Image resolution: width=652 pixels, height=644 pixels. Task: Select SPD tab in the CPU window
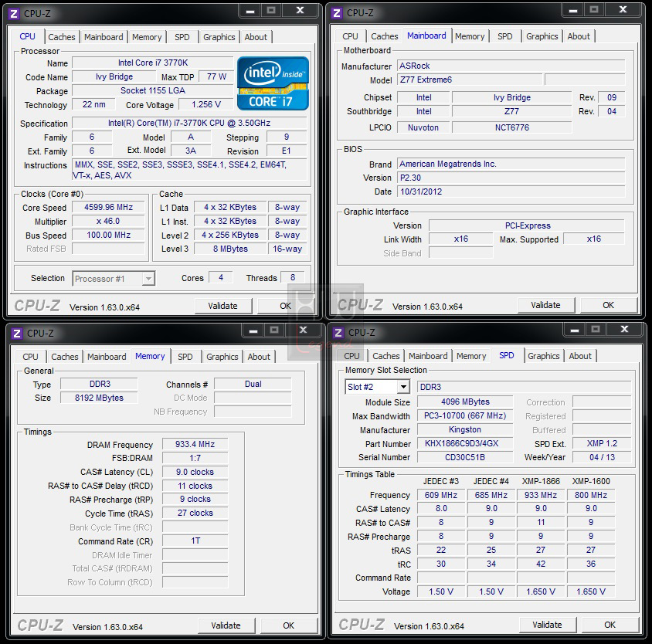click(x=182, y=37)
